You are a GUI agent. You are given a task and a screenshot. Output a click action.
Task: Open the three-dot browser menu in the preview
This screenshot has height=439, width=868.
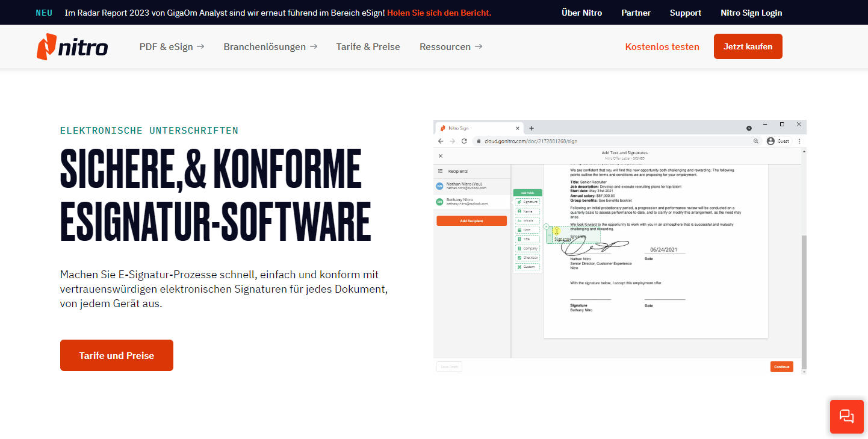(x=799, y=141)
